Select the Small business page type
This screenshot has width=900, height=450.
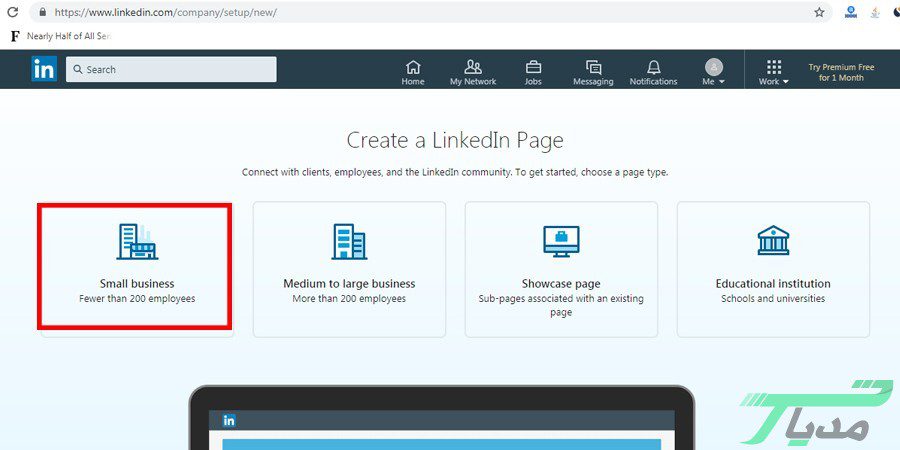tap(136, 267)
